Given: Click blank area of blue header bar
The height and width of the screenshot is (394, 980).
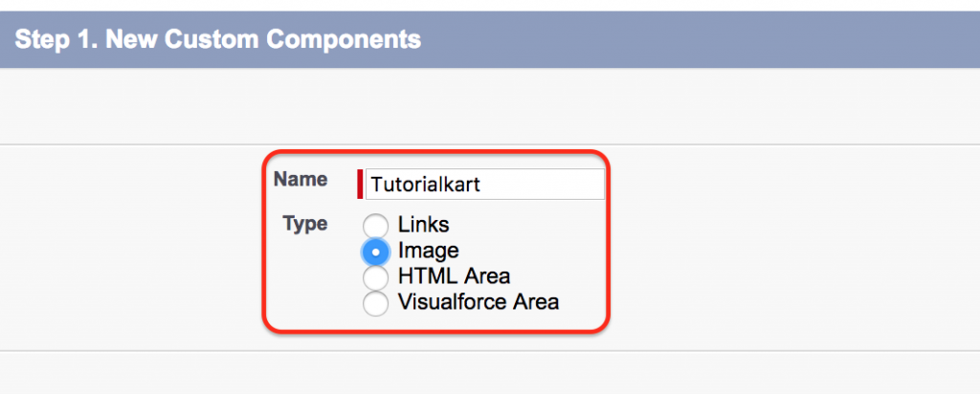Looking at the screenshot, I should (700, 39).
